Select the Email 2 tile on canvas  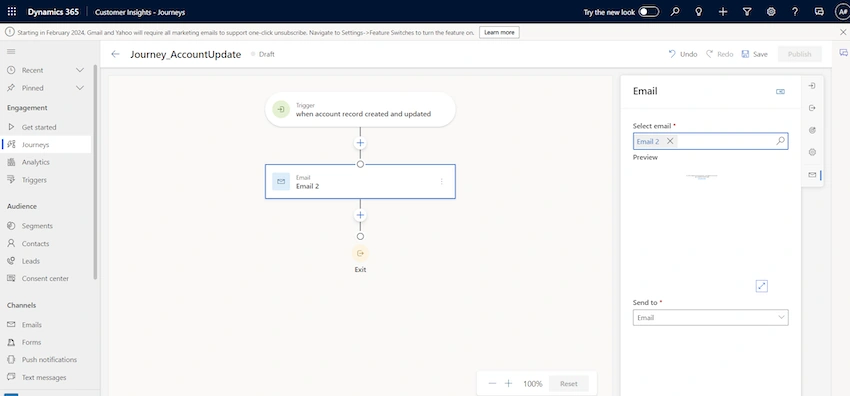tap(360, 181)
